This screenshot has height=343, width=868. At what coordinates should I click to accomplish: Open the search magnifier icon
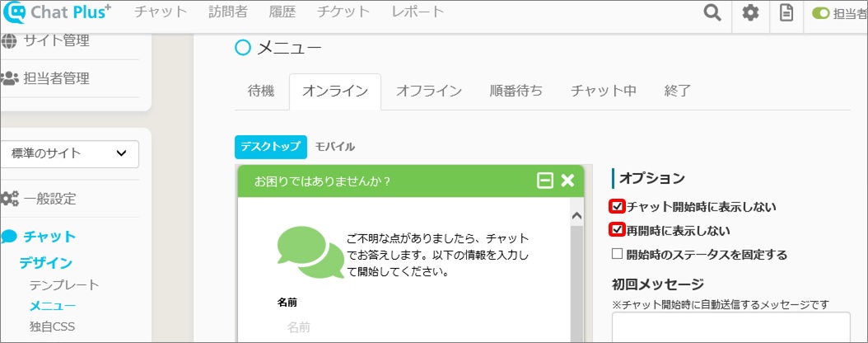pyautogui.click(x=712, y=12)
